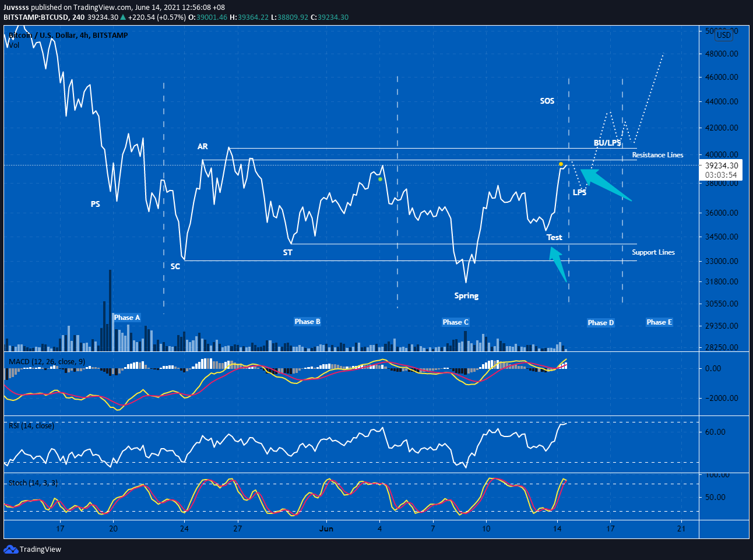
Task: Click the Vol indicator label
Action: click(13, 45)
